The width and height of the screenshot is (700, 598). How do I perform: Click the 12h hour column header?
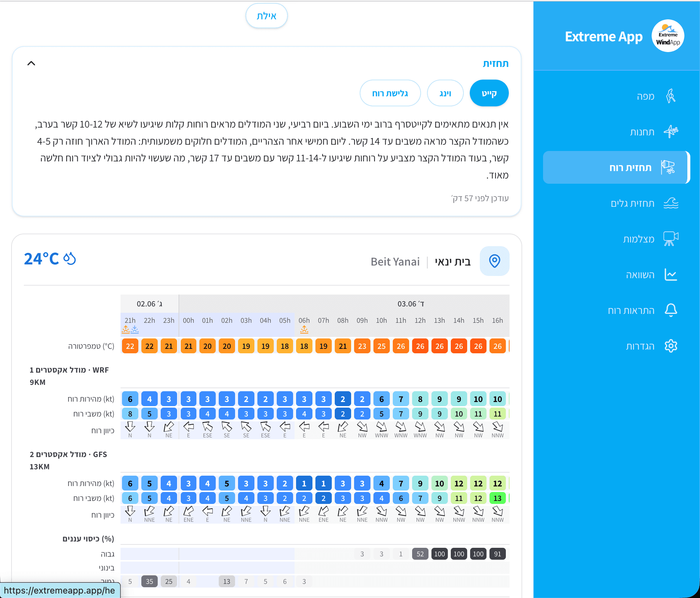pos(420,320)
